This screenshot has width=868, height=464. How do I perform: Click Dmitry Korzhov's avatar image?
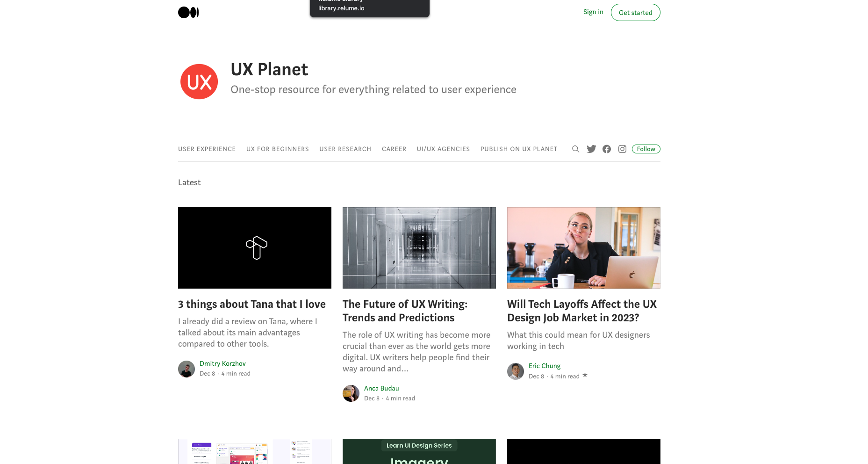coord(187,369)
